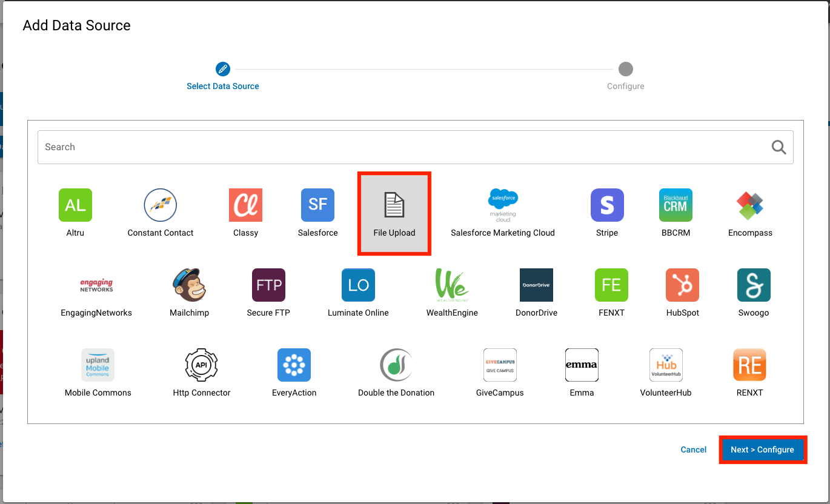Select the Salesforce SF icon
The height and width of the screenshot is (504, 830).
(317, 205)
